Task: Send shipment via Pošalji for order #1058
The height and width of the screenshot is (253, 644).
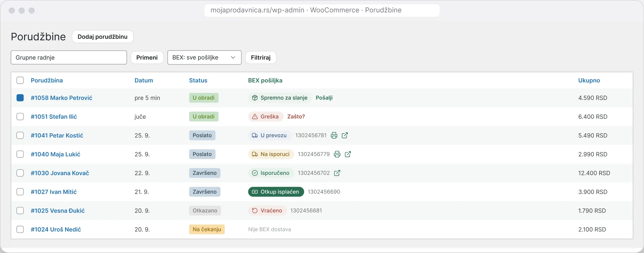Action: click(x=324, y=98)
